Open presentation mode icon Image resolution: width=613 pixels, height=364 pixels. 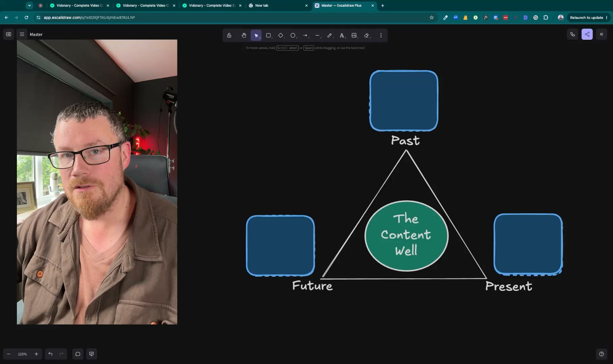pyautogui.click(x=91, y=354)
